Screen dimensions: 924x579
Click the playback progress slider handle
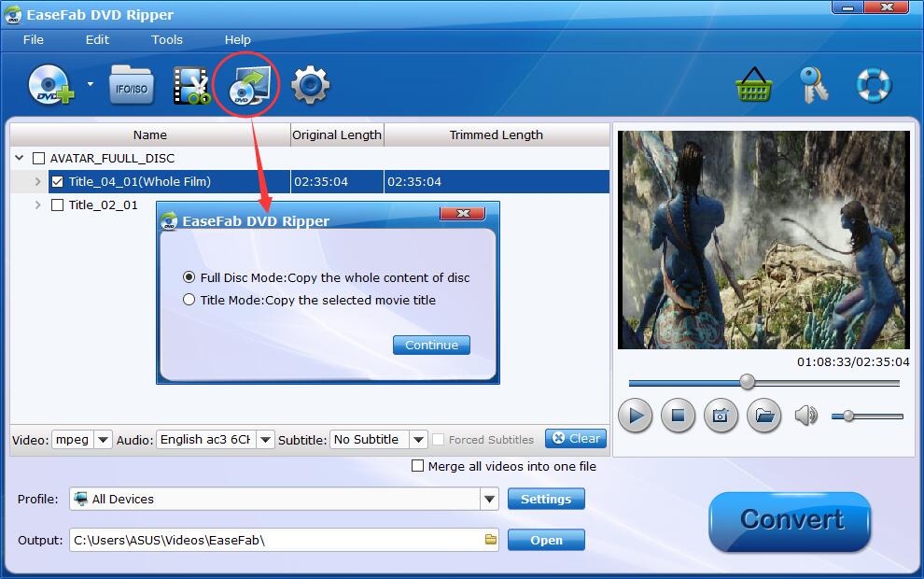pyautogui.click(x=748, y=381)
